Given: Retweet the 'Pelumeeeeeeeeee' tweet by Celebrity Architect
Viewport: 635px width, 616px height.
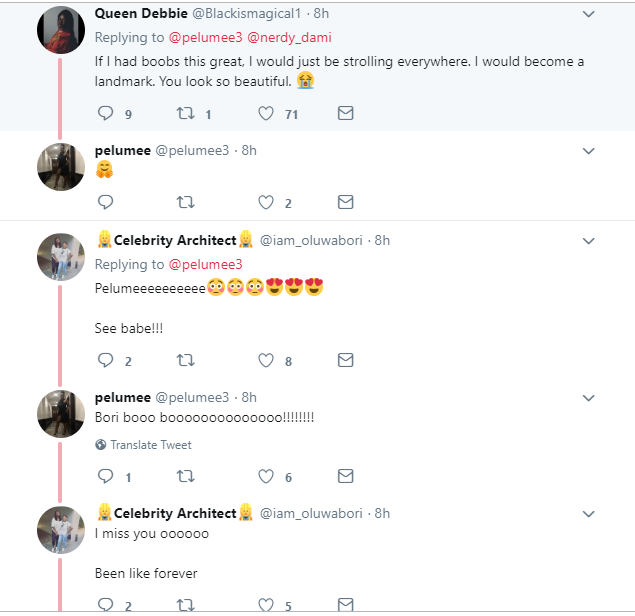Looking at the screenshot, I should pos(185,361).
